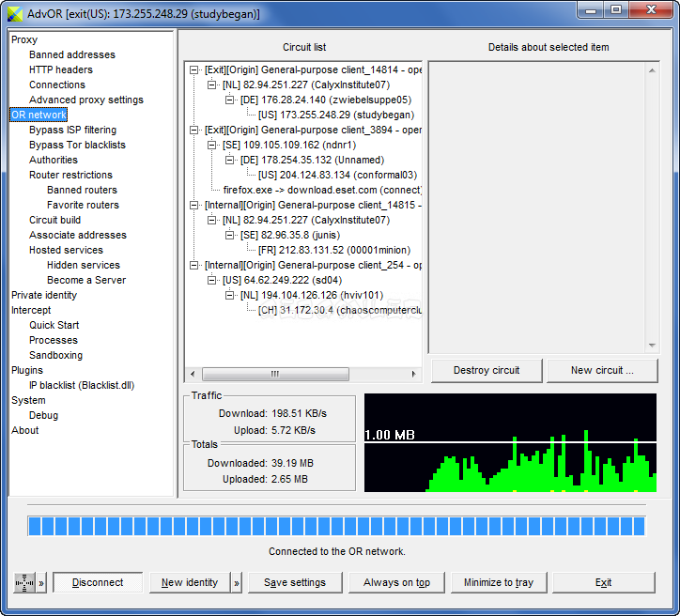Open HTTP headers page

pos(61,69)
